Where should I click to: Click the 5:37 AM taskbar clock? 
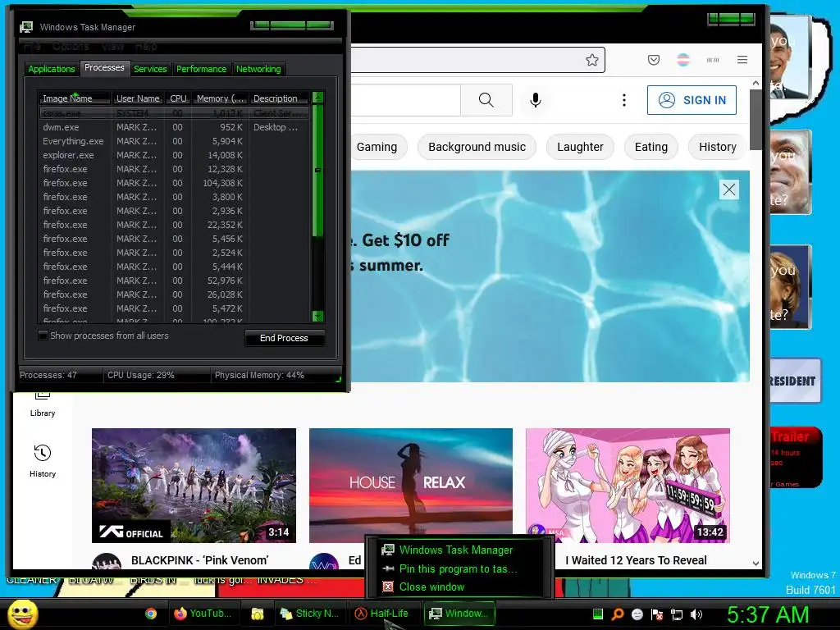(x=768, y=614)
